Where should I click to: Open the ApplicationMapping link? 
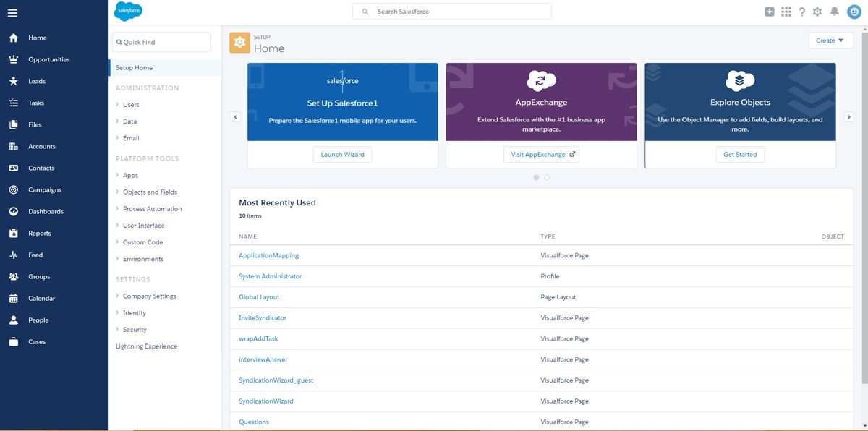click(x=268, y=255)
